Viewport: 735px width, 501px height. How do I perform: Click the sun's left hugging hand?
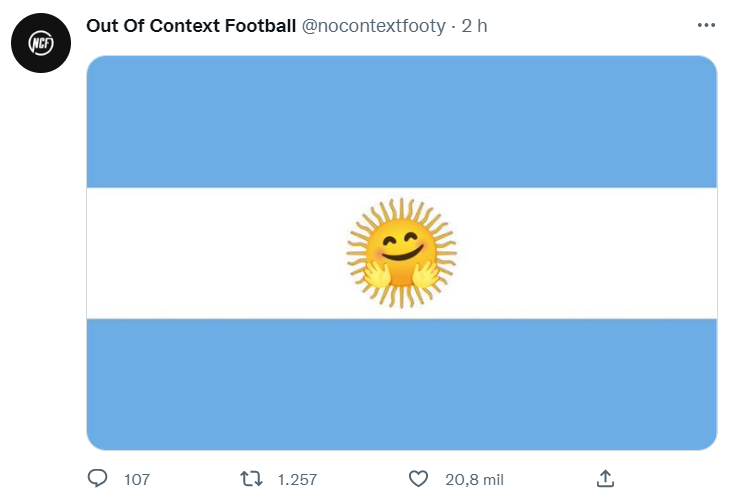(377, 274)
